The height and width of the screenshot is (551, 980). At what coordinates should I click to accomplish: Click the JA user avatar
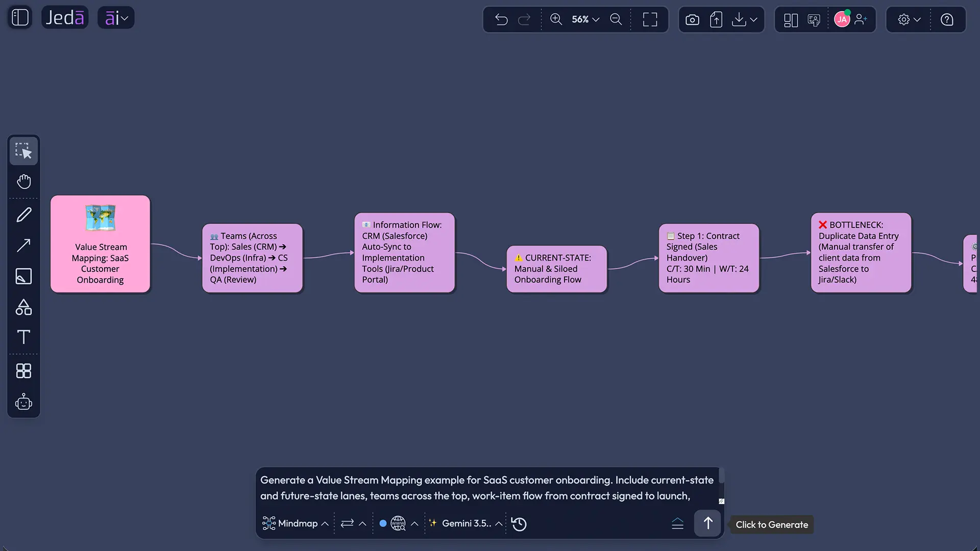[x=842, y=19]
